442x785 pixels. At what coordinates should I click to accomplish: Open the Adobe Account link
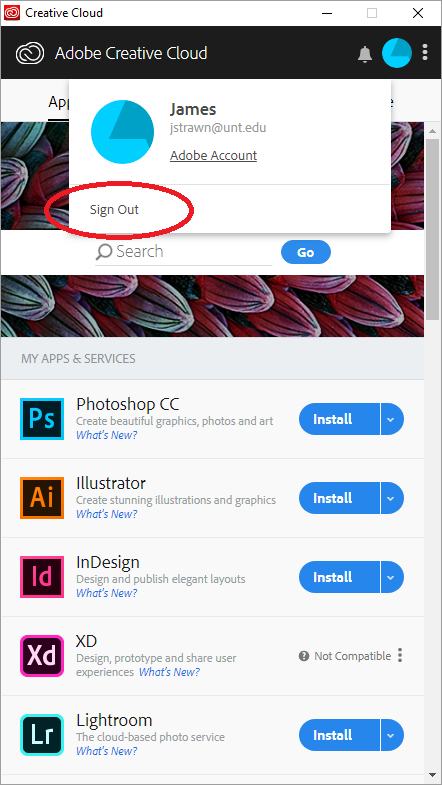point(213,156)
